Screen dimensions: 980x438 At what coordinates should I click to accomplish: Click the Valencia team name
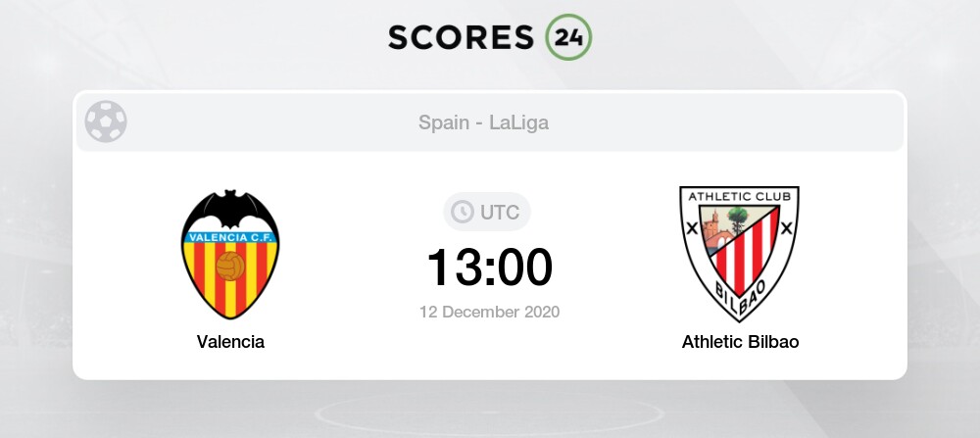(x=230, y=342)
